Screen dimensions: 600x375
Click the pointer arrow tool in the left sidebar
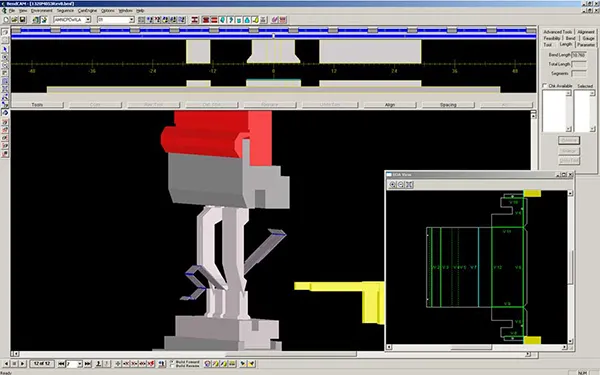(5, 49)
